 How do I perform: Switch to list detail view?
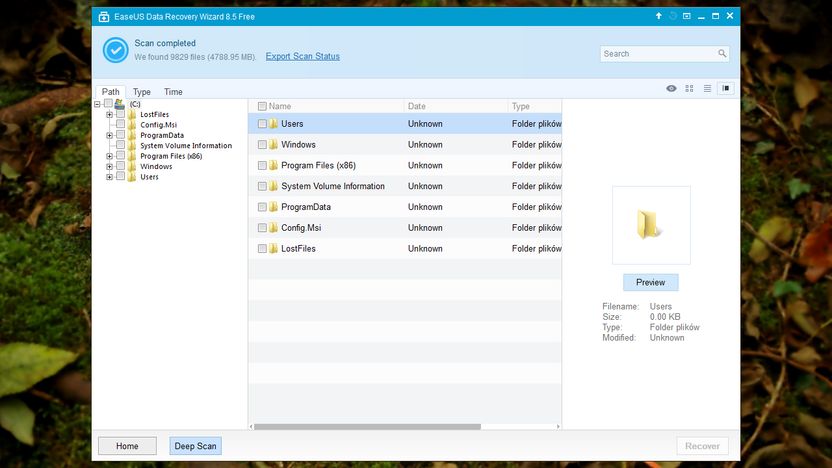click(x=707, y=88)
